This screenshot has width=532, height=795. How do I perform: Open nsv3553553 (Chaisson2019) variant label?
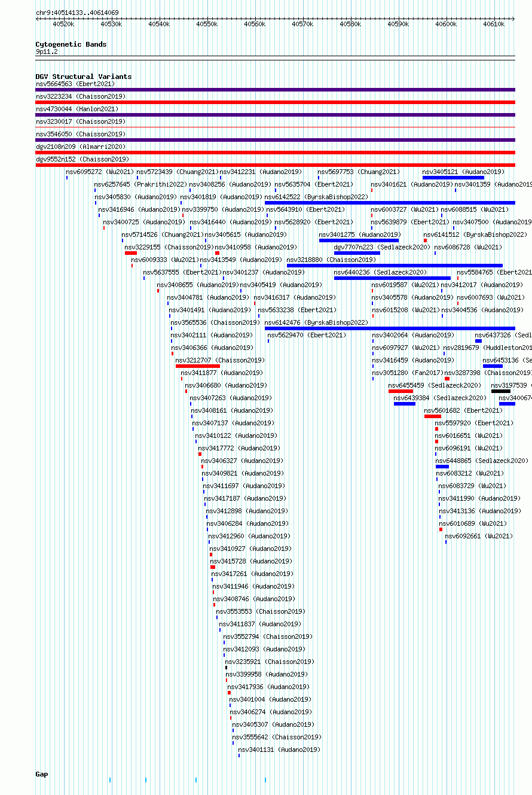pyautogui.click(x=261, y=612)
